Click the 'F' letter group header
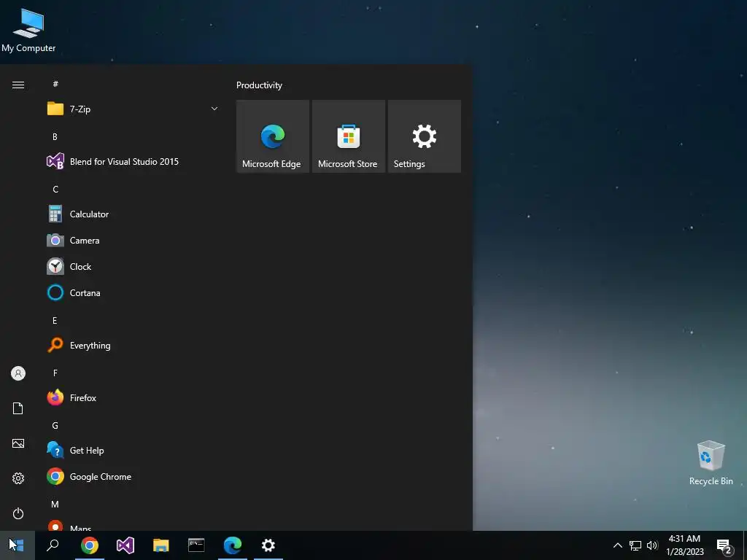This screenshot has height=560, width=747. click(55, 373)
